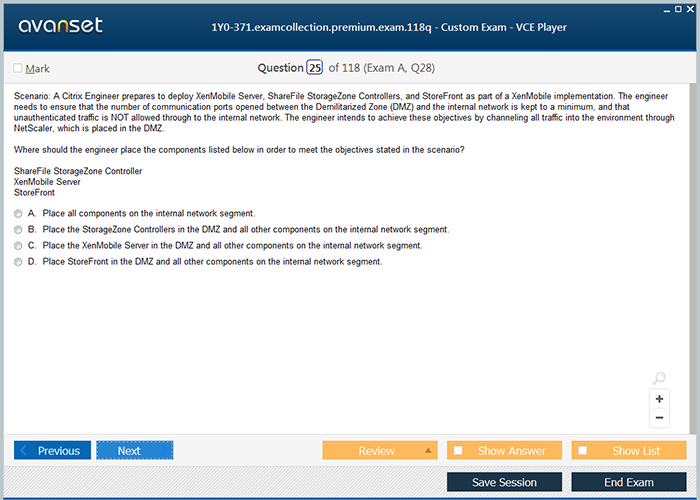Close the VCE Player window
Screen dimensions: 700x500
click(690, 8)
